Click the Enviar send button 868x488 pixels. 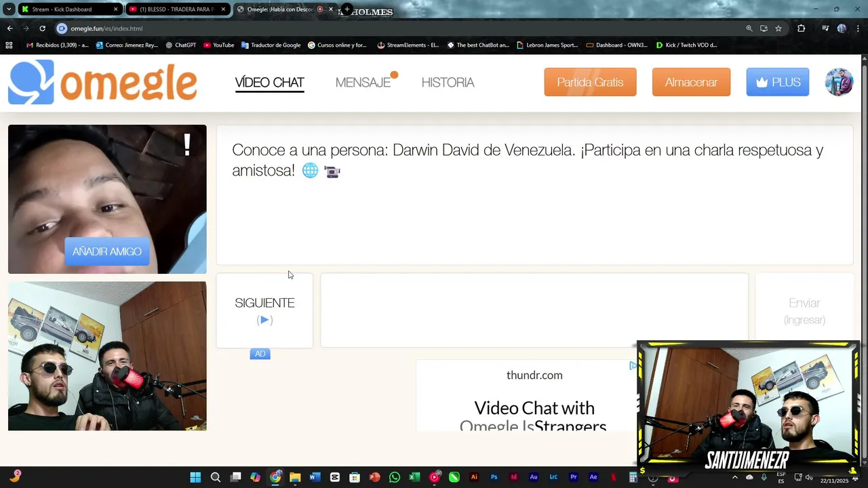(x=804, y=310)
